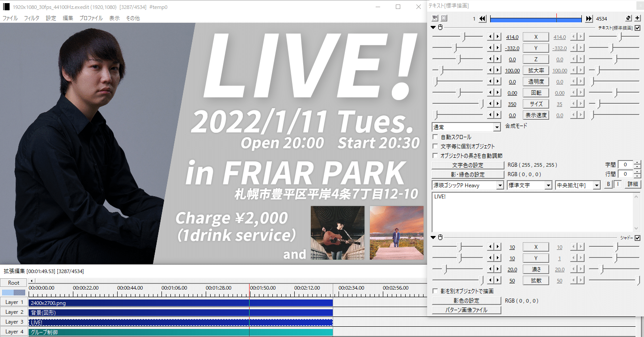
Task: Toggle Layer 2 visibility button
Action: (x=13, y=312)
